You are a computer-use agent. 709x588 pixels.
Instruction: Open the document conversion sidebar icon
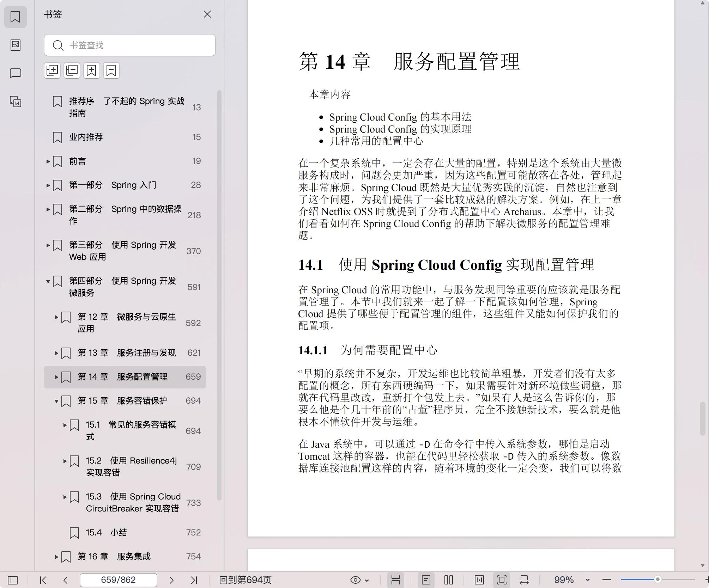[x=15, y=102]
